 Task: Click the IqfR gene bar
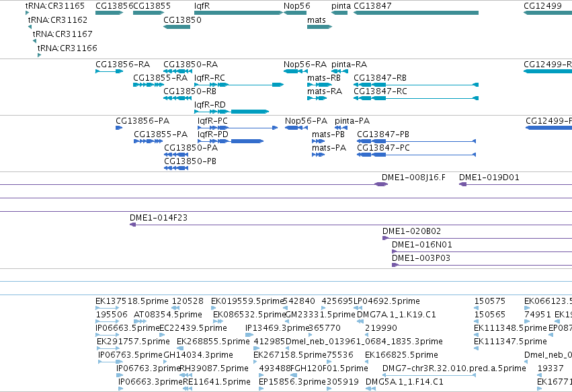coord(239,13)
